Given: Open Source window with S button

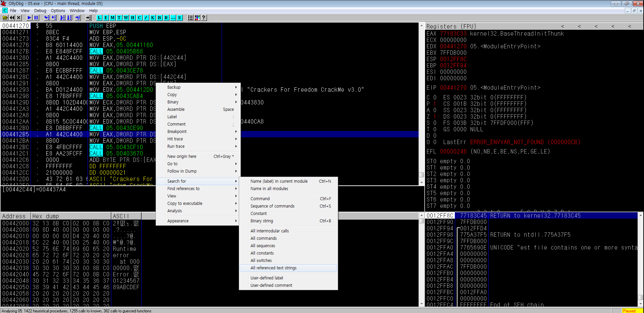Looking at the screenshot, I should [180, 18].
